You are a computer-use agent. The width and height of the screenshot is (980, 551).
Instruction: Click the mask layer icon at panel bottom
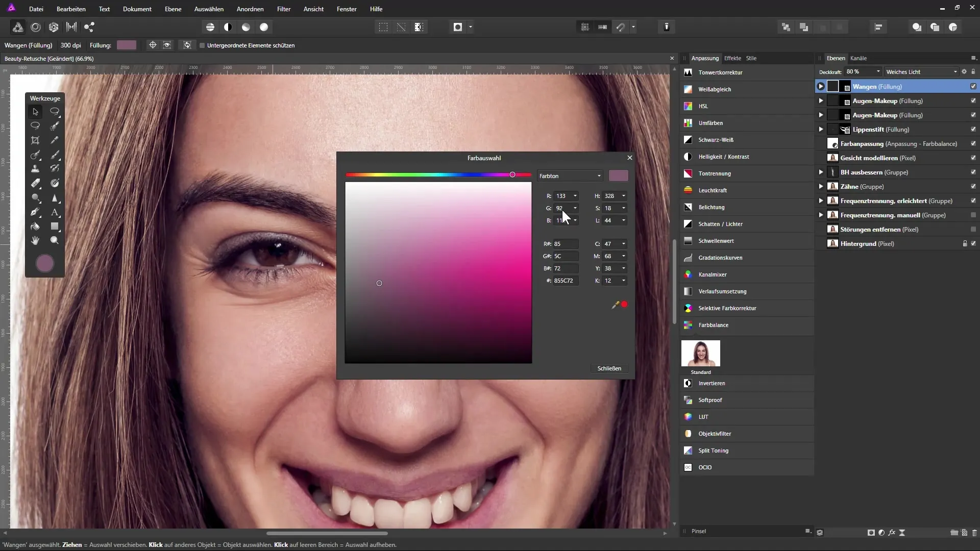871,532
